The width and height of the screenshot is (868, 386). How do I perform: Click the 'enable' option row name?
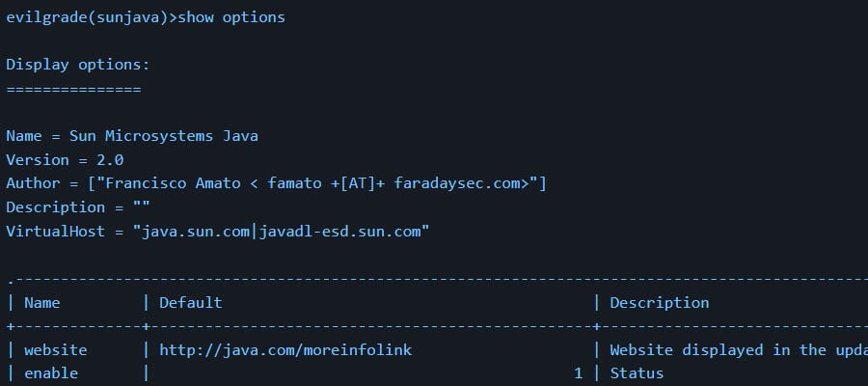[51, 373]
